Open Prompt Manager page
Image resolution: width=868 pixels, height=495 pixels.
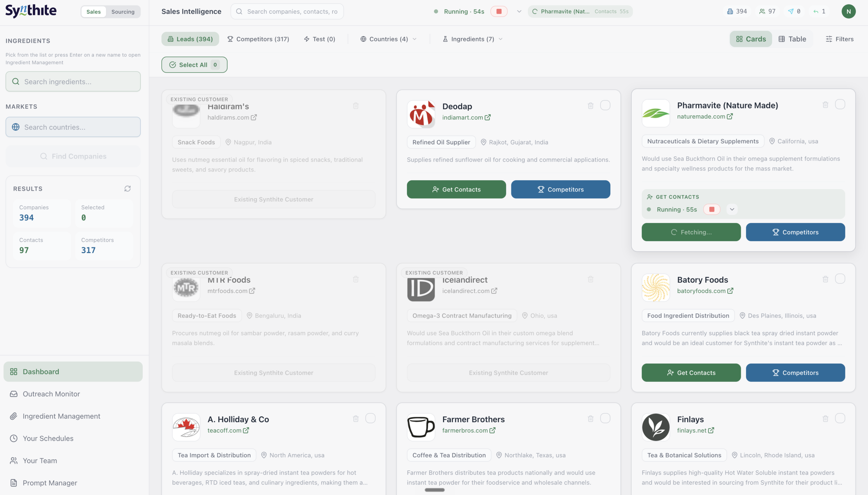[73, 483]
